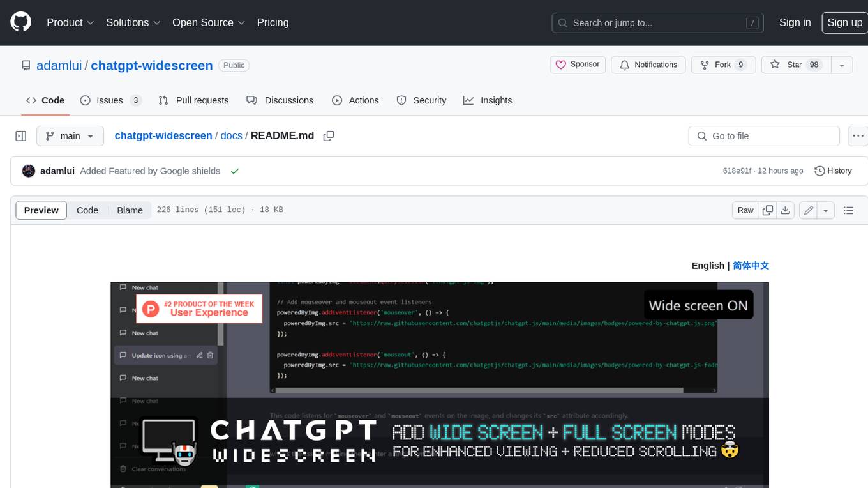868x488 pixels.
Task: Go to chatgpt-widescreen breadcrumb root
Action: click(163, 135)
